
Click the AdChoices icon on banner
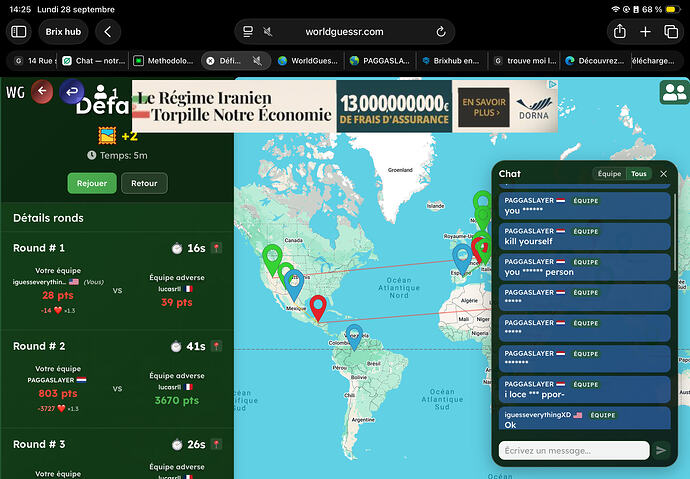pos(553,84)
